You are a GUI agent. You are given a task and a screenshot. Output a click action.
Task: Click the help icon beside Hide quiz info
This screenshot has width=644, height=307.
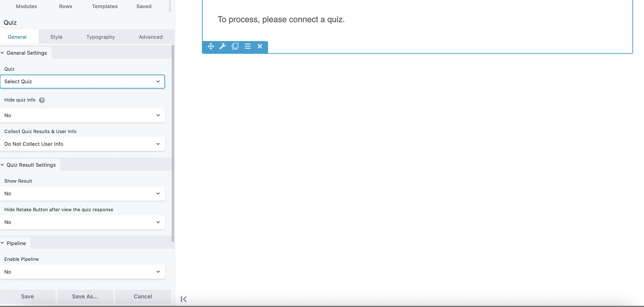tap(42, 100)
